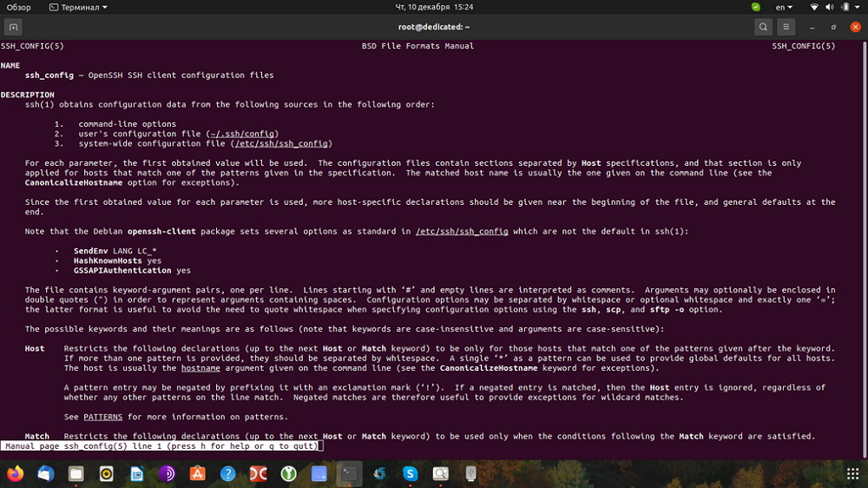The width and height of the screenshot is (868, 488).
Task: Open the USB drive icon in dock
Action: (470, 473)
